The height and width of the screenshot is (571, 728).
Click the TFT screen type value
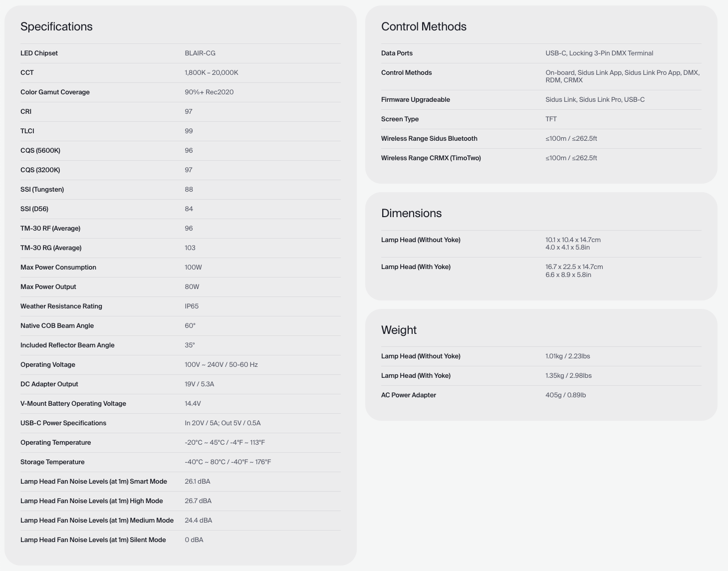551,119
